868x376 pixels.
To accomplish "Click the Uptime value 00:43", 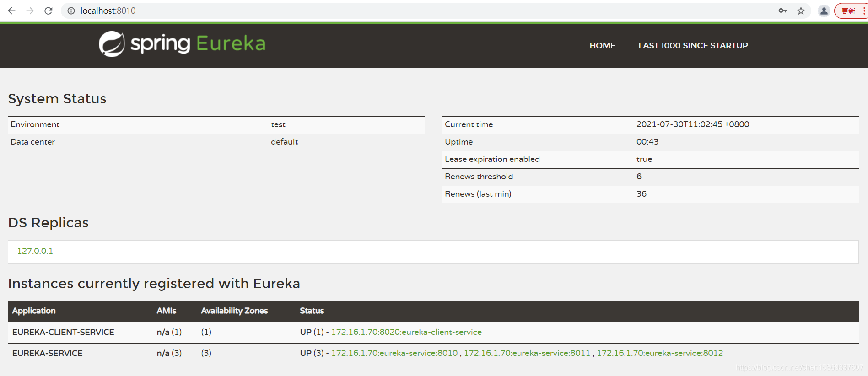I will coord(647,142).
